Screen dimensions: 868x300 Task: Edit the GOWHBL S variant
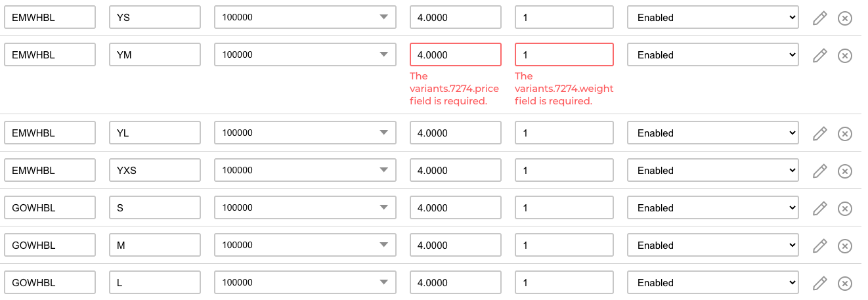819,208
